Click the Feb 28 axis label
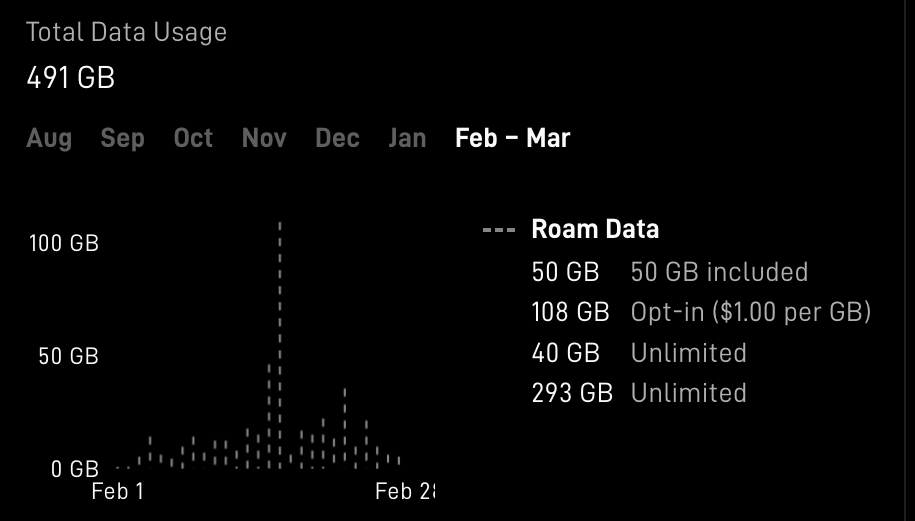Image resolution: width=915 pixels, height=521 pixels. [405, 491]
